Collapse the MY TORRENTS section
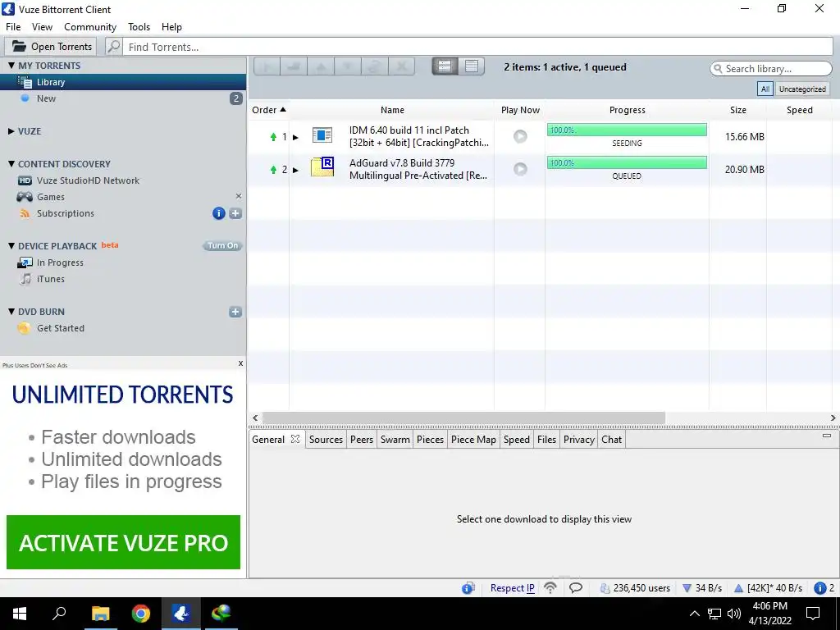Viewport: 840px width, 630px height. click(11, 66)
